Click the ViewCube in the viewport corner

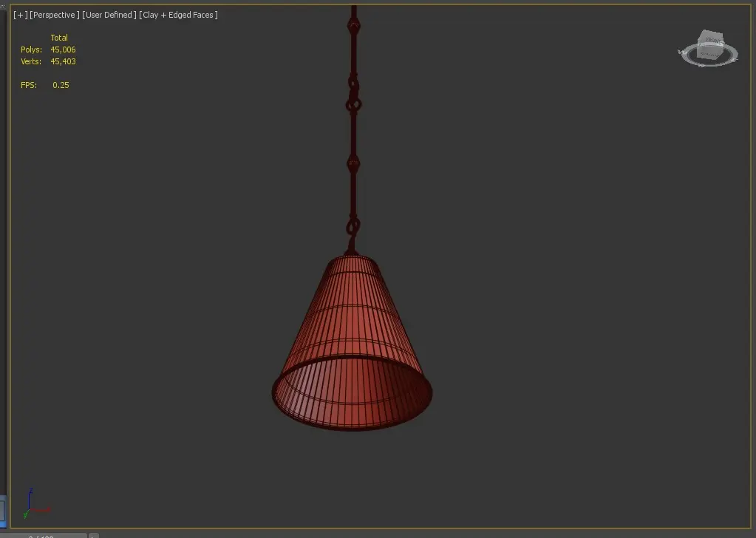pos(711,44)
